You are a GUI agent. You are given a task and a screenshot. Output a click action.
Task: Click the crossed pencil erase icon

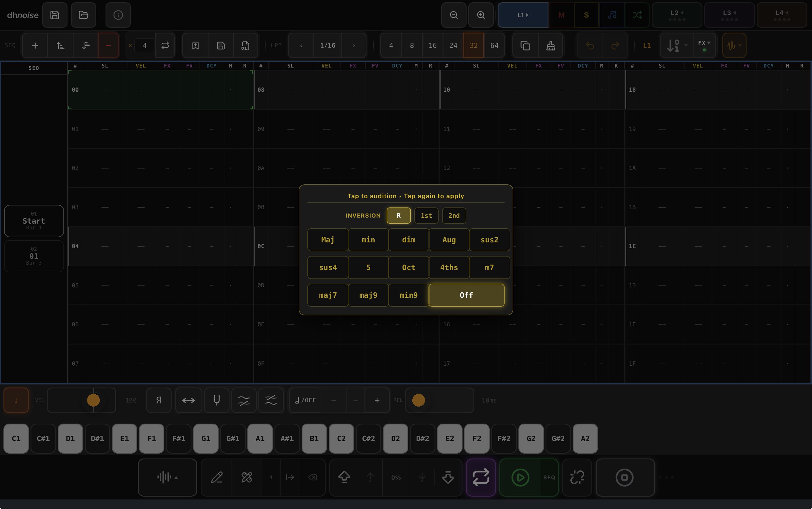pyautogui.click(x=247, y=477)
